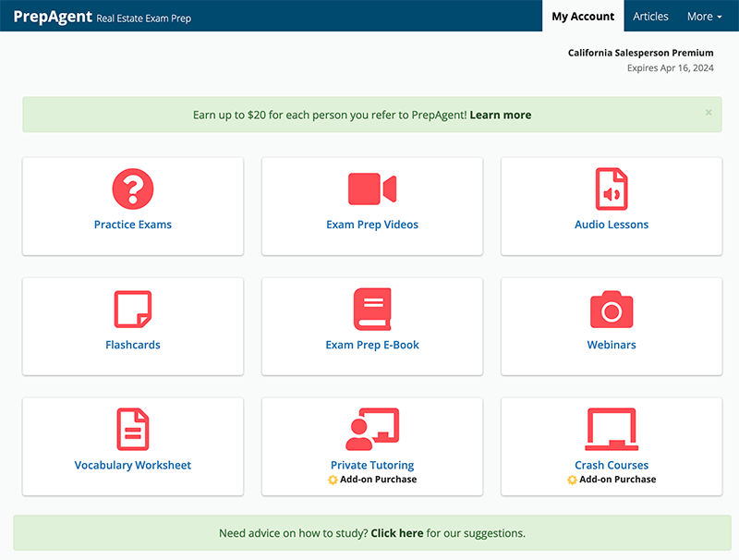The image size is (739, 560).
Task: Select the Private Tutoring presenter icon
Action: [372, 429]
